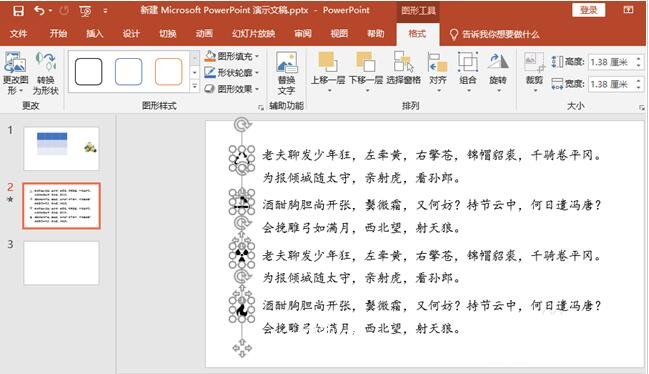The image size is (649, 374).
Task: Select the first bullet graphic with triangle
Action: [242, 158]
